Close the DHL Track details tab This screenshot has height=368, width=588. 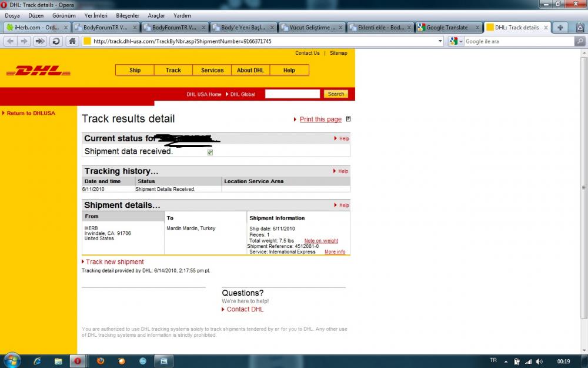pyautogui.click(x=546, y=28)
